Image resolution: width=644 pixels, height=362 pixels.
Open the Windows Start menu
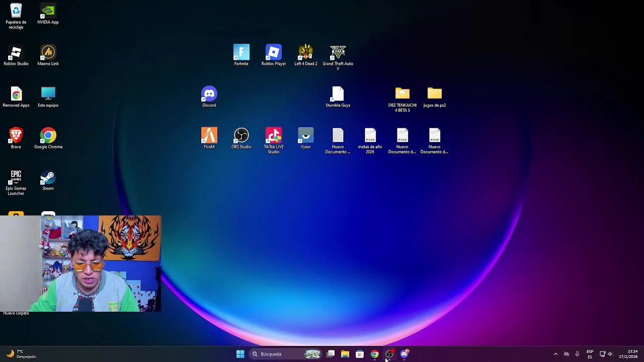(240, 354)
